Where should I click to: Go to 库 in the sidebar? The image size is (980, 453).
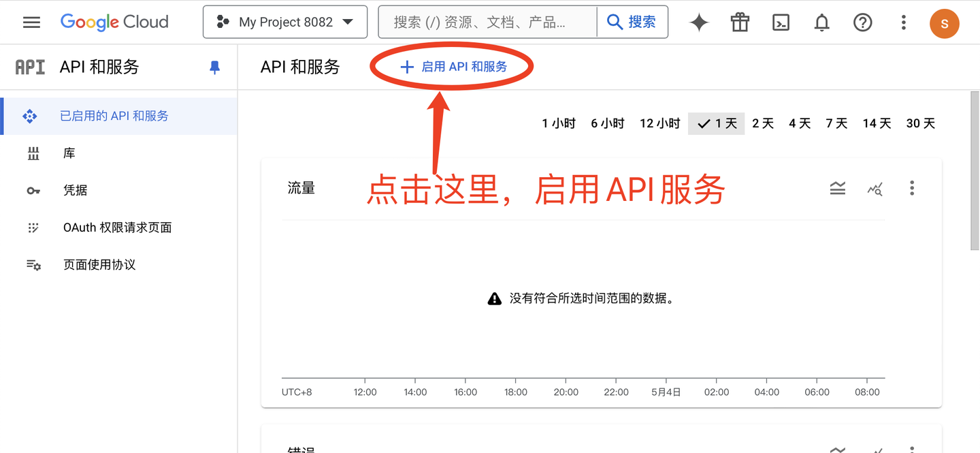(69, 153)
